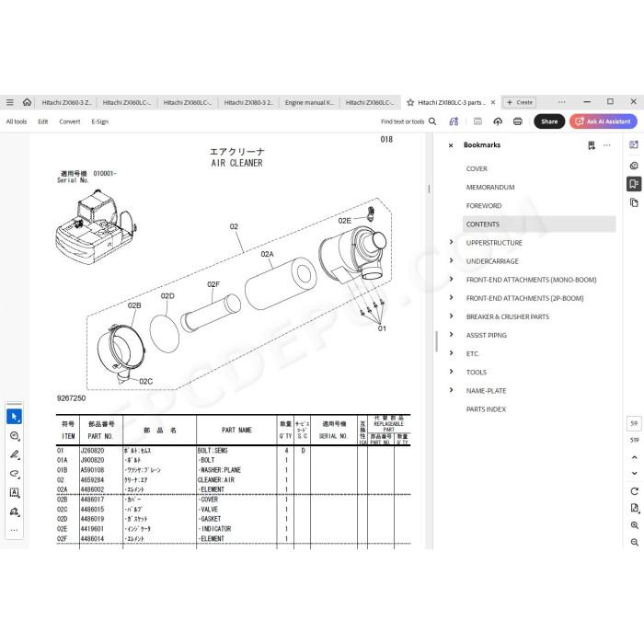This screenshot has height=644, width=644.
Task: Switch to the Engine manual tab
Action: click(x=309, y=103)
